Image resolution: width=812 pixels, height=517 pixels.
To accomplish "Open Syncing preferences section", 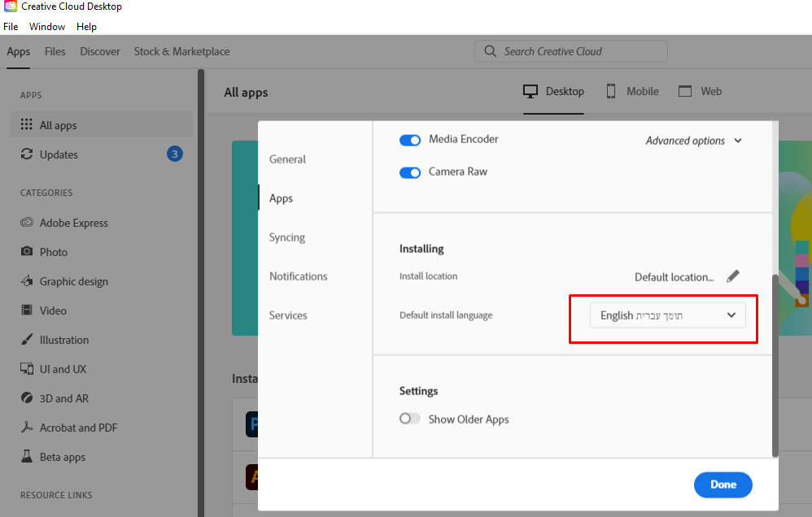I will point(287,237).
